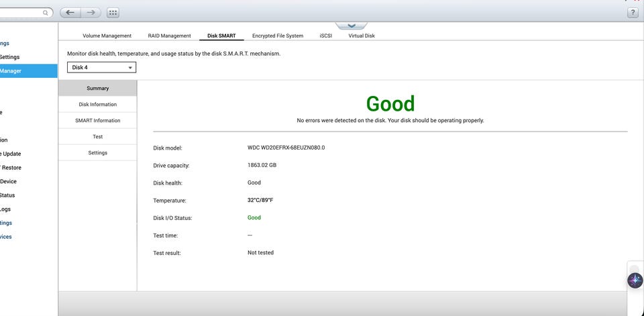
Task: Open the Encrypted File System tab
Action: pos(278,36)
